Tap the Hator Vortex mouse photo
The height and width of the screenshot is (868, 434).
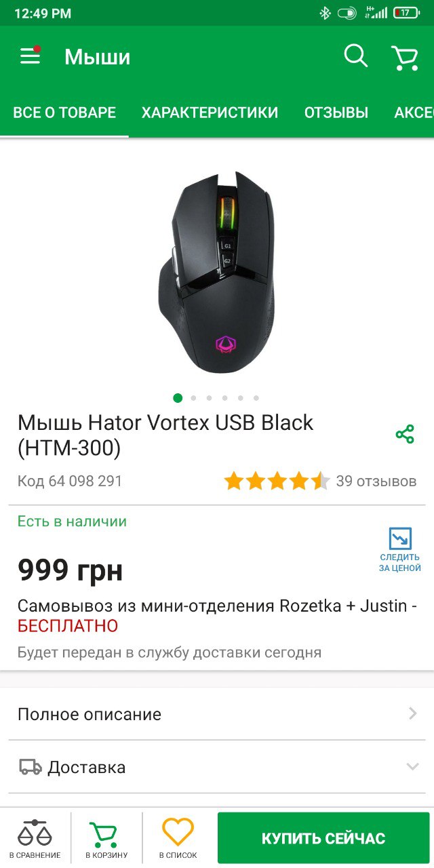(x=217, y=271)
